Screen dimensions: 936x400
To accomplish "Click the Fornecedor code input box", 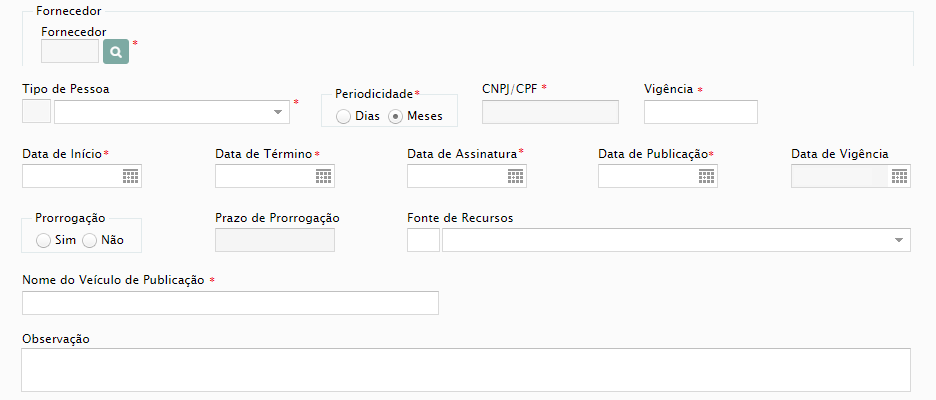I will coord(70,51).
